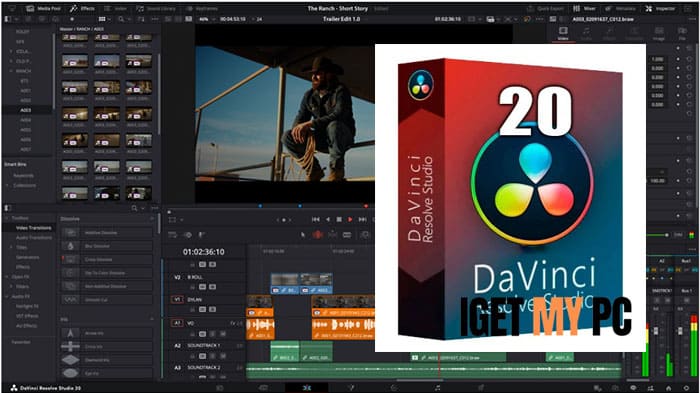The image size is (700, 393).
Task: Select the blade edit tool icon
Action: tap(347, 234)
